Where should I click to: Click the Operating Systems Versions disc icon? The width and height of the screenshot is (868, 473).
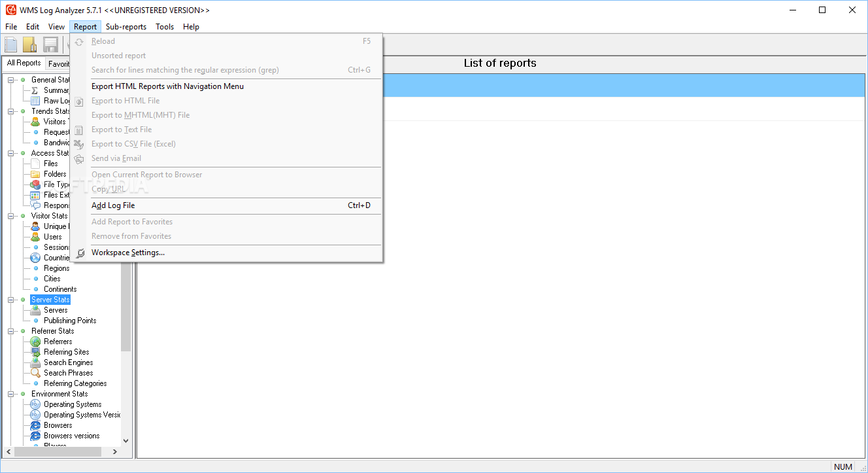click(35, 415)
